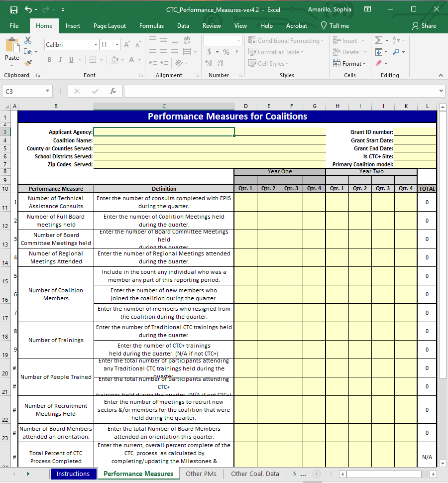Click the Accounting dollar sign icon
The width and height of the screenshot is (448, 483).
210,52
